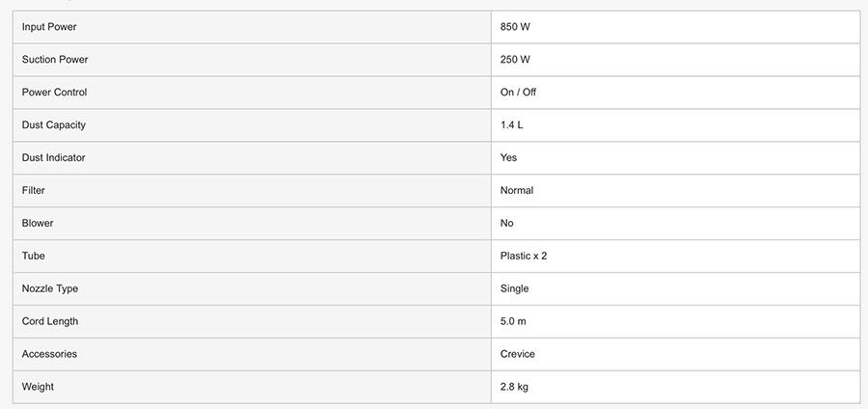Select the 2.8 kg weight value
868x409 pixels.
(514, 388)
